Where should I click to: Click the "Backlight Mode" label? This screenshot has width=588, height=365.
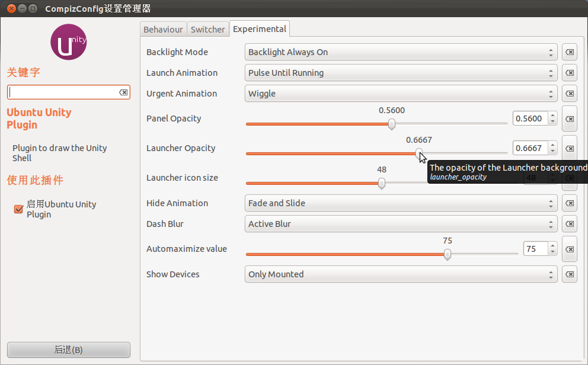click(177, 52)
